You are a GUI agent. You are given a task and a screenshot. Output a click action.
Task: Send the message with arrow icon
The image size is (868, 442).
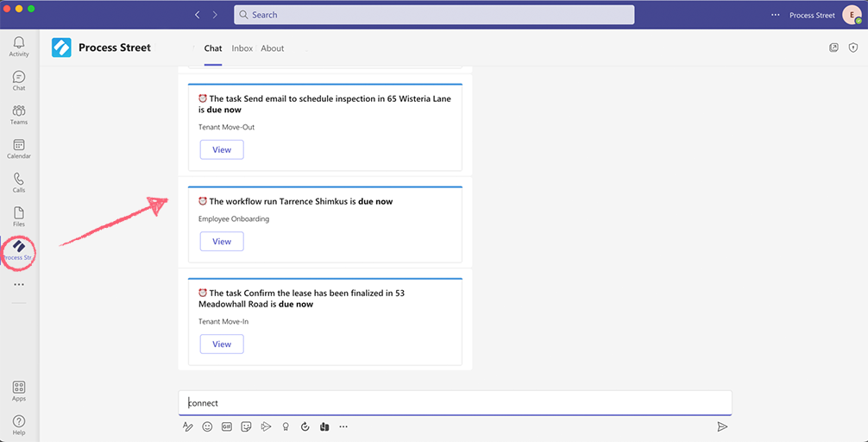click(x=722, y=426)
